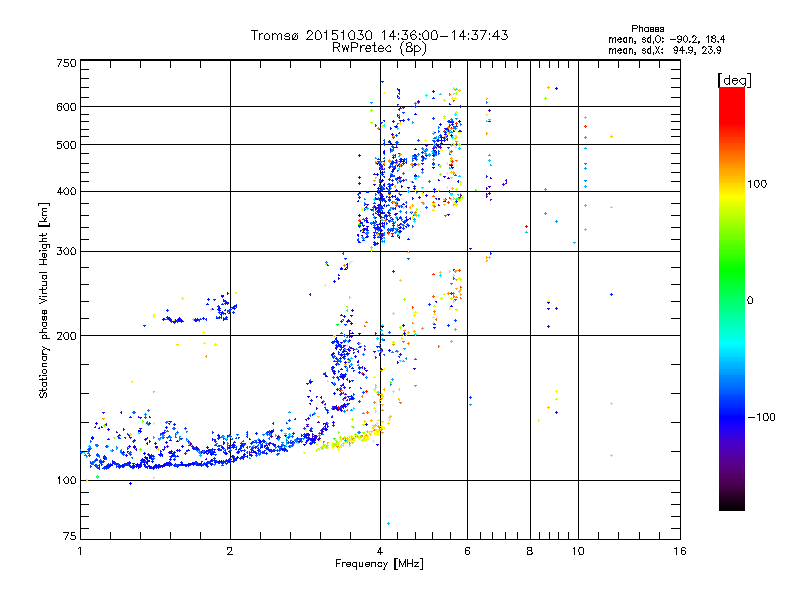
Task: Click the 'Phases' header text
Action: 647,29
